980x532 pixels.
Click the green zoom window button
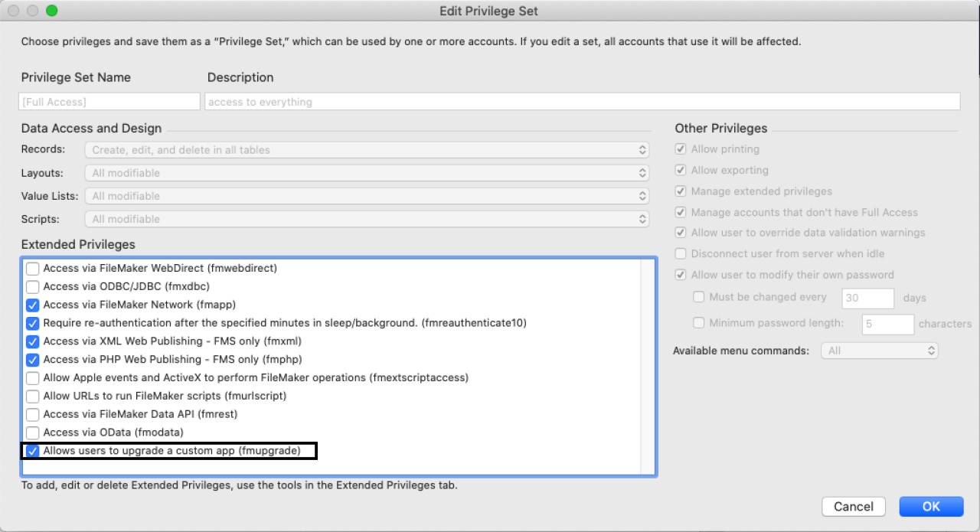coord(51,11)
